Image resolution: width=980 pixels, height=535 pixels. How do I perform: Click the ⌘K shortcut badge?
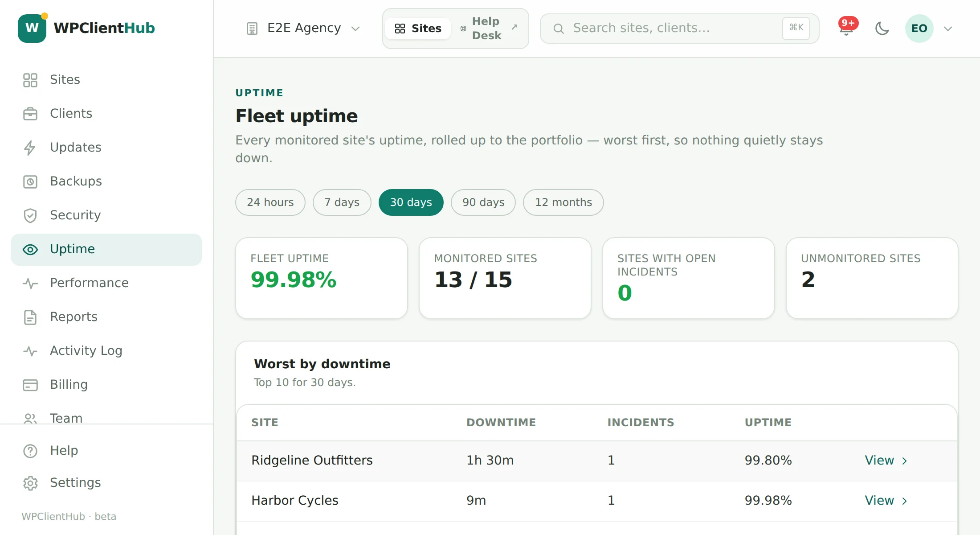tap(796, 28)
